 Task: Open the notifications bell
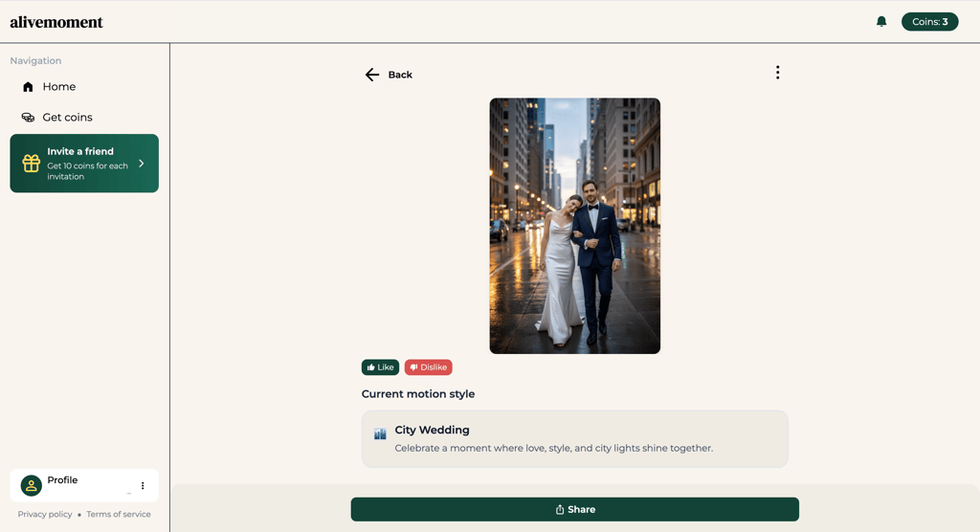(881, 21)
